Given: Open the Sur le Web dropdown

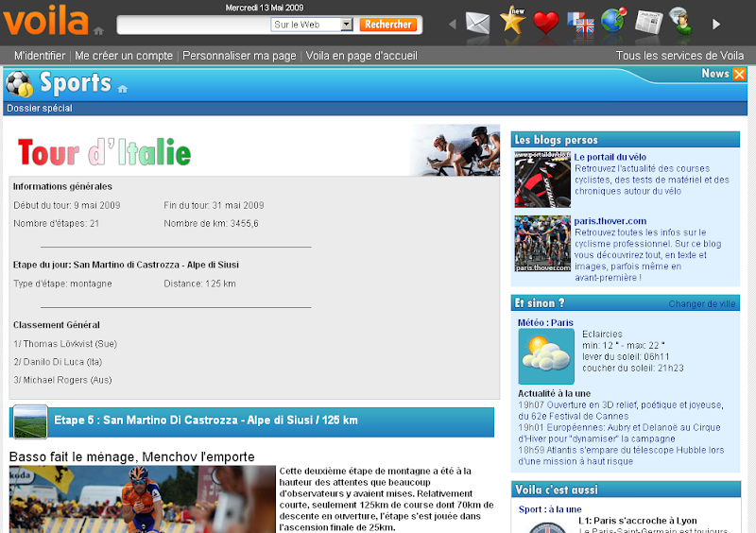Looking at the screenshot, I should pos(346,25).
